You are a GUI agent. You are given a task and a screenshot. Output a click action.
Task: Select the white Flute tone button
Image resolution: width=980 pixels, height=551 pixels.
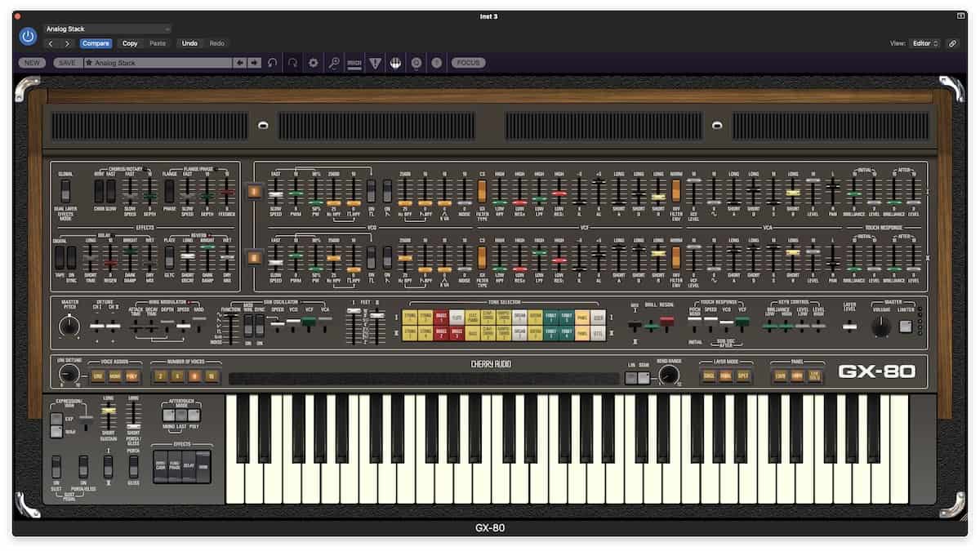(457, 317)
